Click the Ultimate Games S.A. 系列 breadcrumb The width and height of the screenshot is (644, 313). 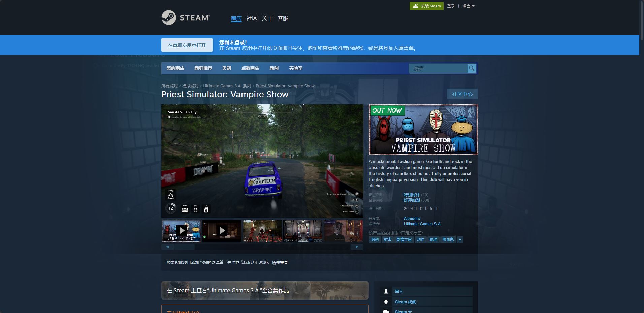pyautogui.click(x=227, y=86)
